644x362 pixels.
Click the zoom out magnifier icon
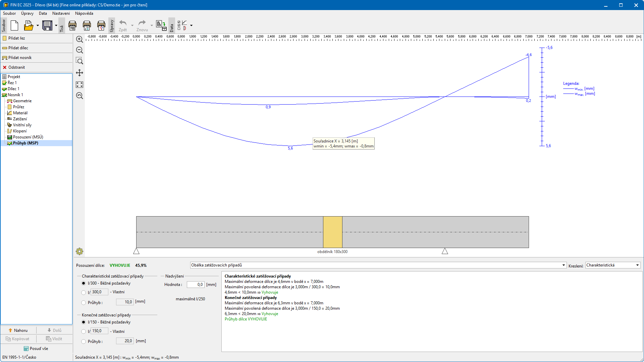point(79,50)
